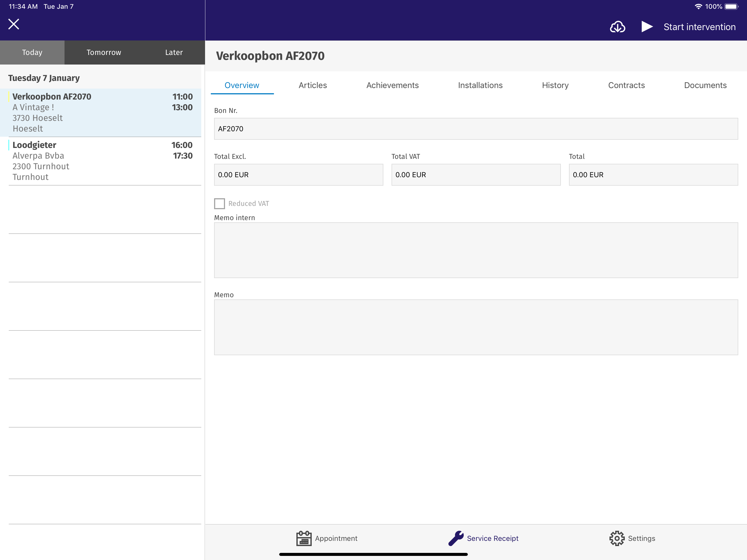This screenshot has height=560, width=747.
Task: Switch to the Later tab
Action: coord(174,52)
